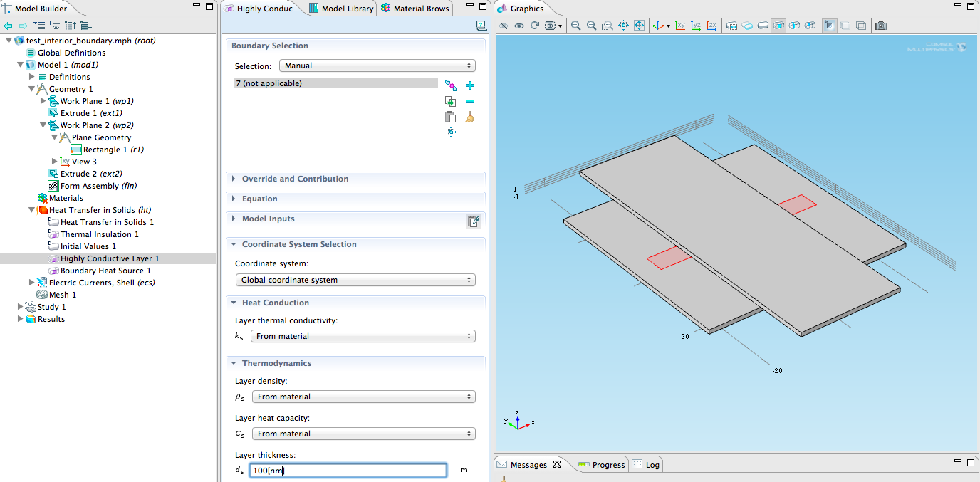
Task: Click the paste selection clipboard icon
Action: pos(450,117)
